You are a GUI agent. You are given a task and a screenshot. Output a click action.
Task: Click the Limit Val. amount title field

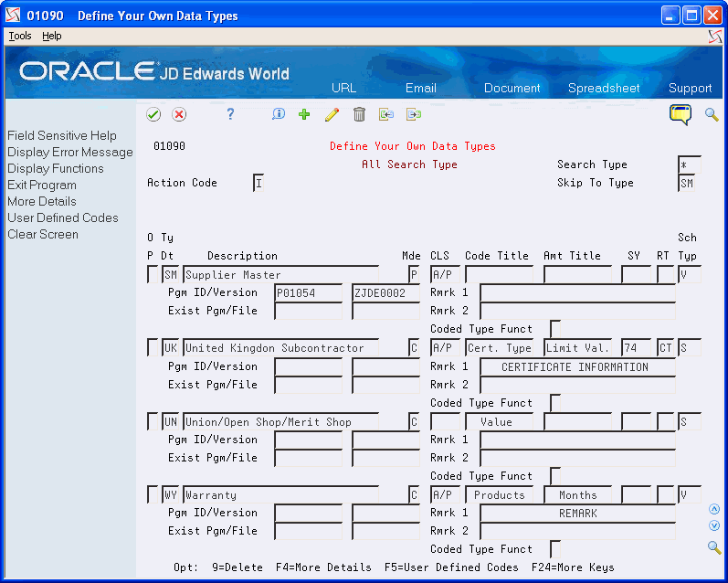click(x=577, y=348)
